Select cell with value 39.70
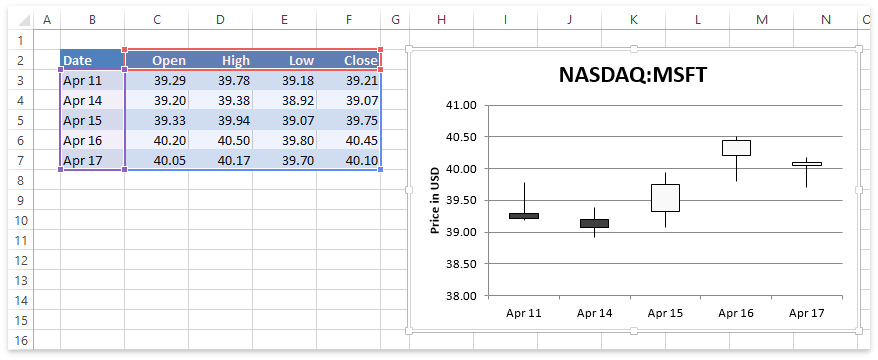Screen dimensions: 878x360 [284, 160]
